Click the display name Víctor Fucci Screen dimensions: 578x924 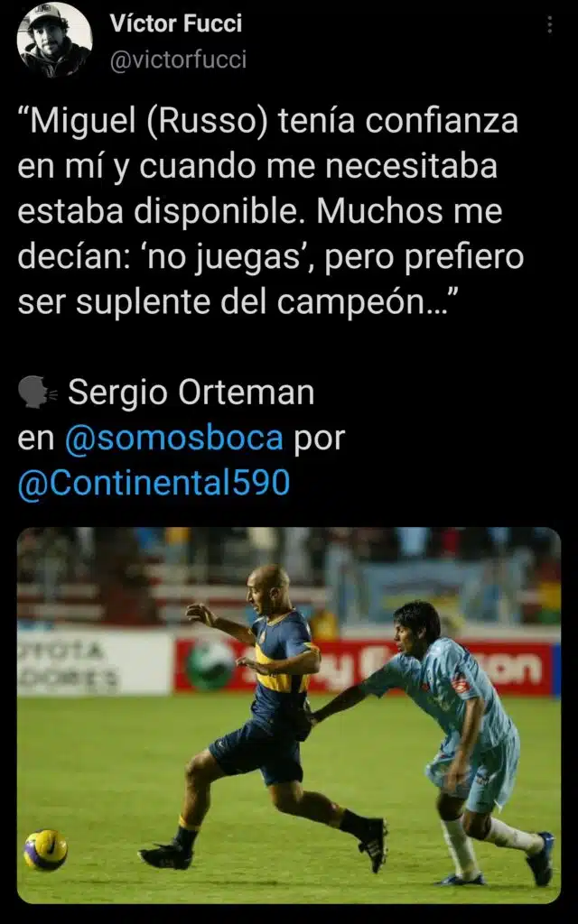(x=176, y=23)
